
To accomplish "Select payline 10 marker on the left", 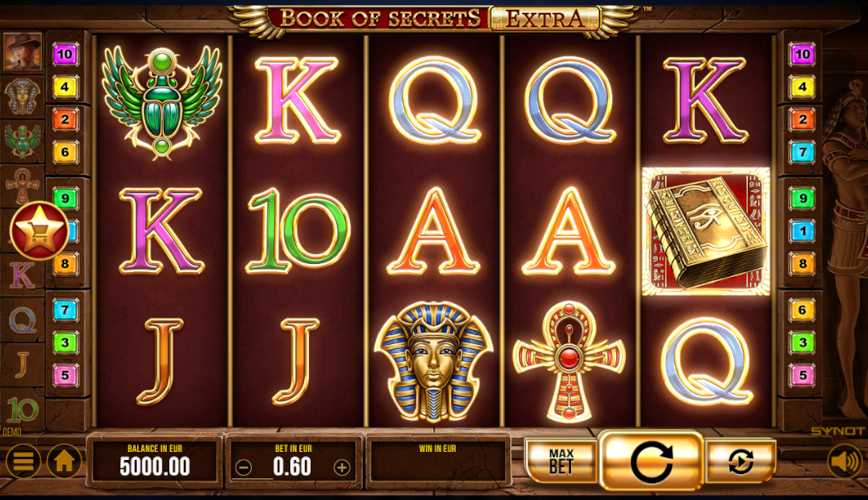I will pyautogui.click(x=65, y=54).
